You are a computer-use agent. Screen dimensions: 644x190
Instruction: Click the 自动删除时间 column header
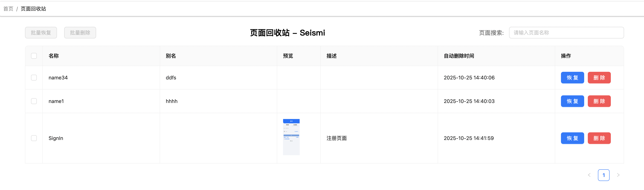click(x=459, y=56)
